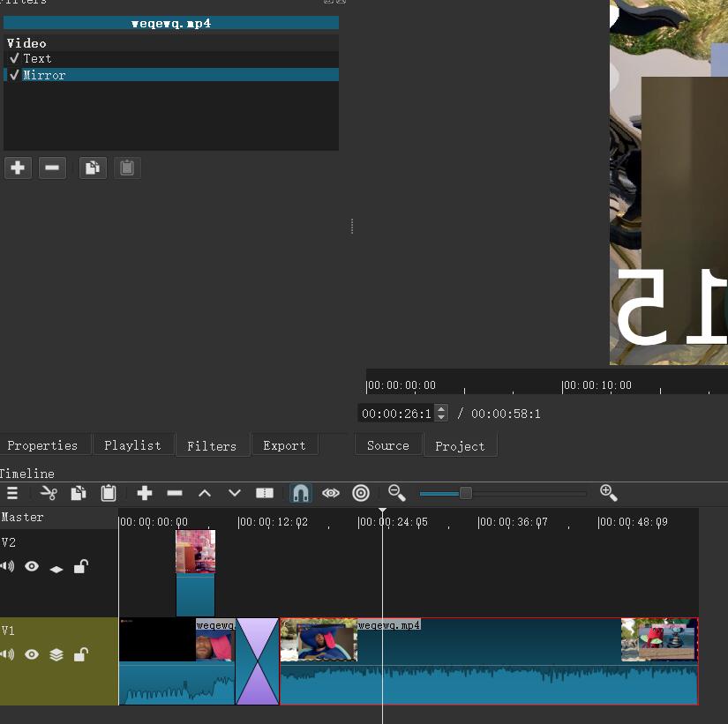Open the Playlist tab
728x724 pixels.
click(x=132, y=445)
